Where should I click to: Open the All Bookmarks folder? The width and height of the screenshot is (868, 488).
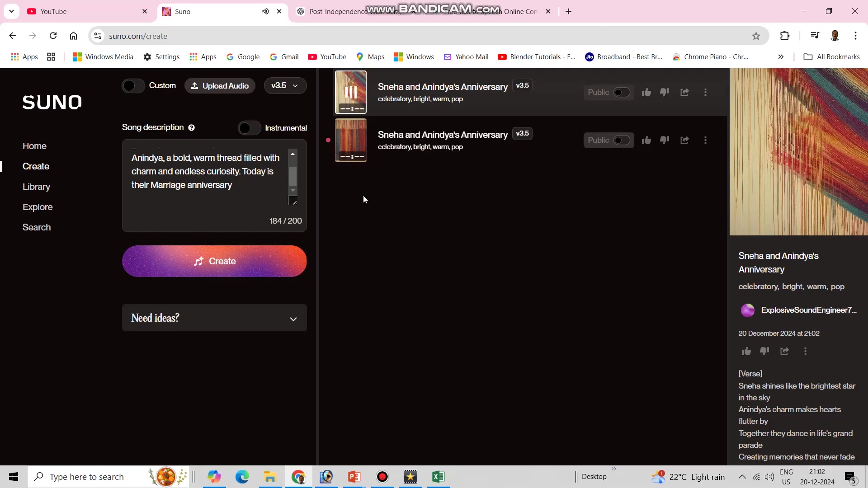pos(831,57)
